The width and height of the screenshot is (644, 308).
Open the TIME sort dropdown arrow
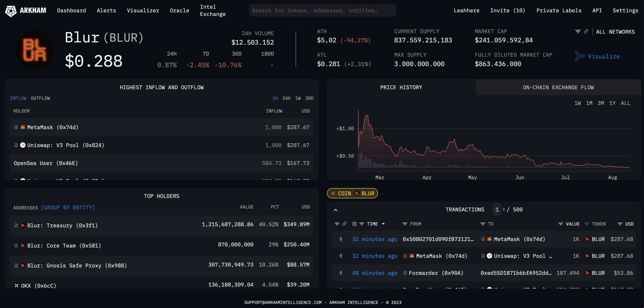(x=383, y=224)
